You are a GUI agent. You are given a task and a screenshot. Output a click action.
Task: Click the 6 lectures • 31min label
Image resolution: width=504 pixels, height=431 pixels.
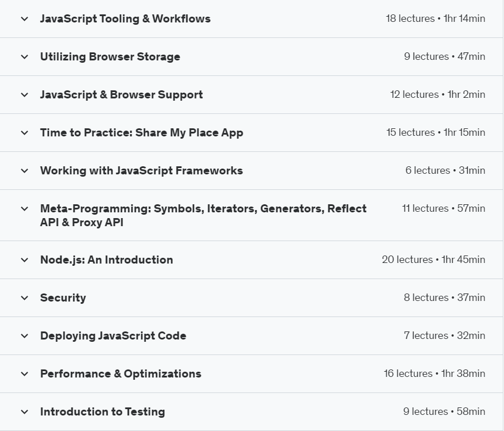click(445, 171)
